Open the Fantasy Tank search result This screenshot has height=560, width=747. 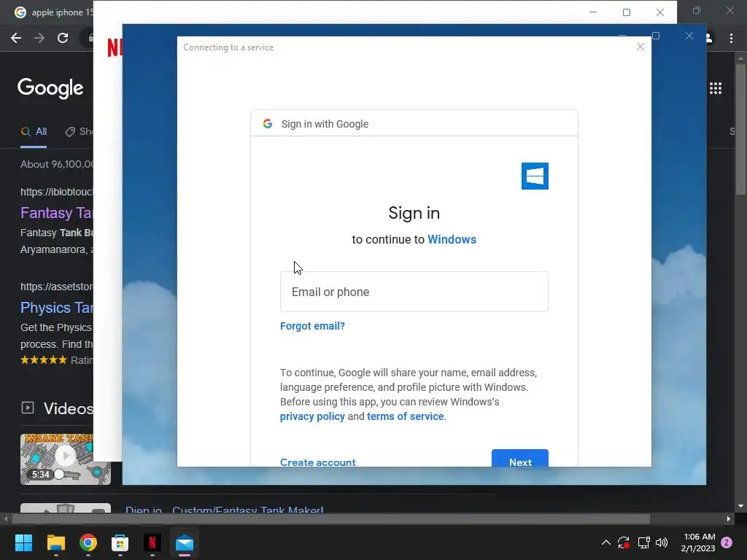pos(56,212)
